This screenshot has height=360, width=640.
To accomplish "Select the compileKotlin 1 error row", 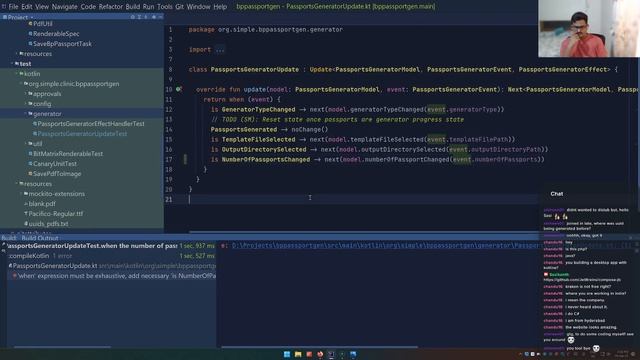I will [x=111, y=256].
